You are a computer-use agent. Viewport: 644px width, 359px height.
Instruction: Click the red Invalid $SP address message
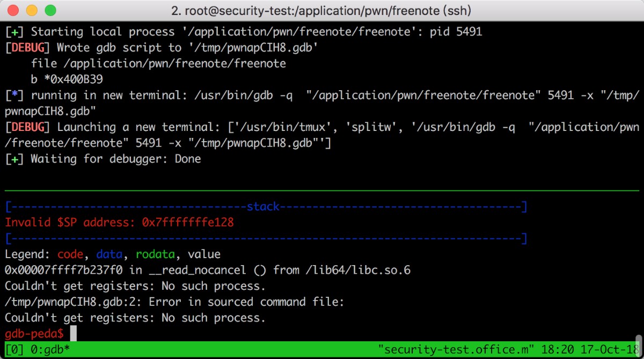click(x=120, y=222)
